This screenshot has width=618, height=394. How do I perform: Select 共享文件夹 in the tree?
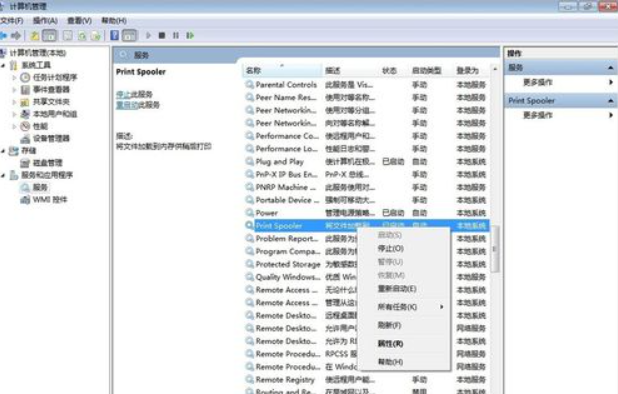[x=51, y=102]
